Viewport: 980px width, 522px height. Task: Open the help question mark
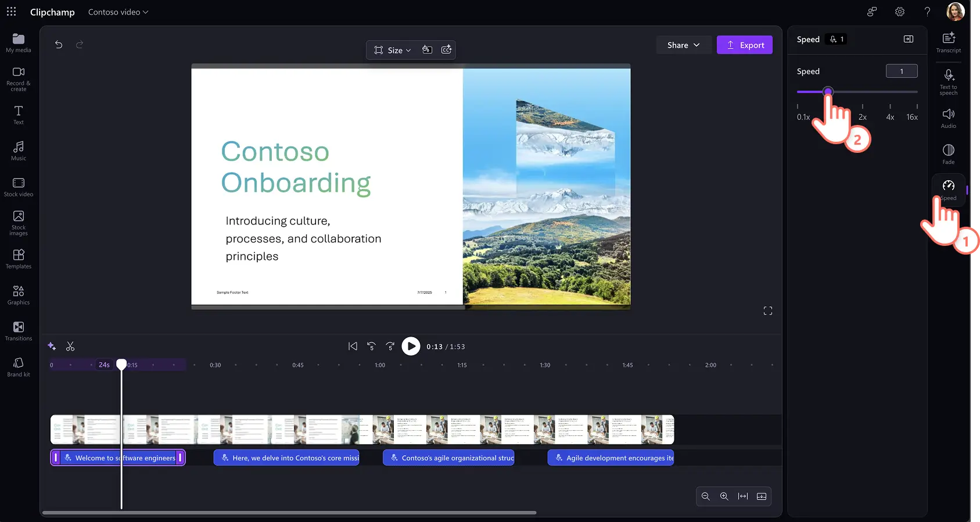pyautogui.click(x=927, y=12)
